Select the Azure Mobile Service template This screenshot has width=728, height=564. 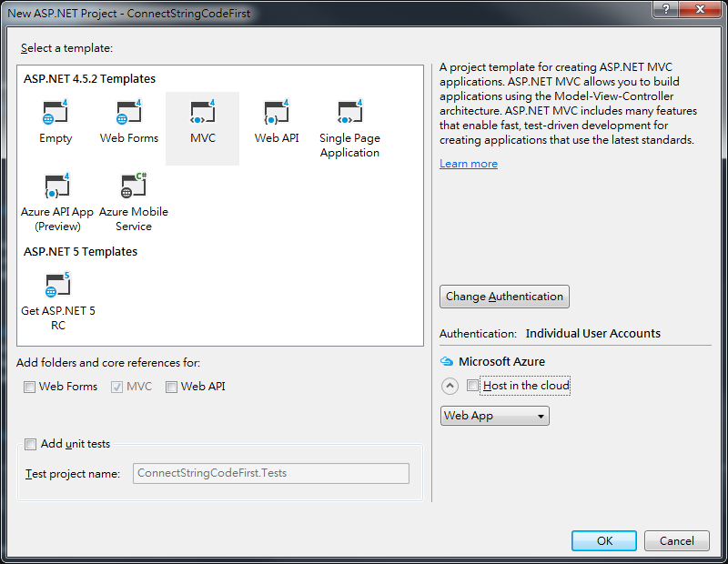click(133, 202)
